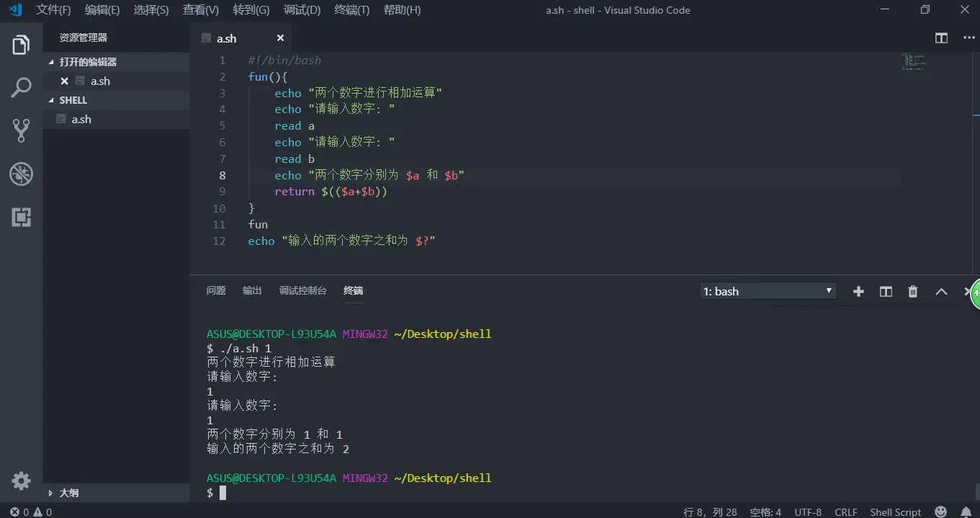Click the Explorer panel title
This screenshot has height=518, width=980.
[x=84, y=37]
